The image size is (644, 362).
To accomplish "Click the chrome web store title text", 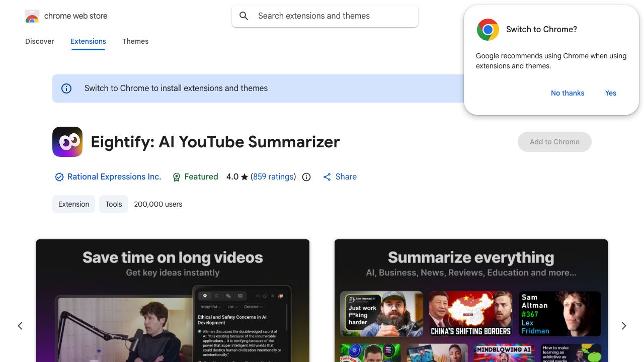I will 76,16.
